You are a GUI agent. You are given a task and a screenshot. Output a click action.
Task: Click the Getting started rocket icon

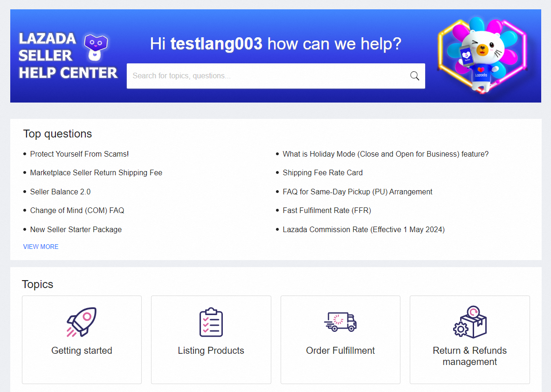pyautogui.click(x=82, y=322)
